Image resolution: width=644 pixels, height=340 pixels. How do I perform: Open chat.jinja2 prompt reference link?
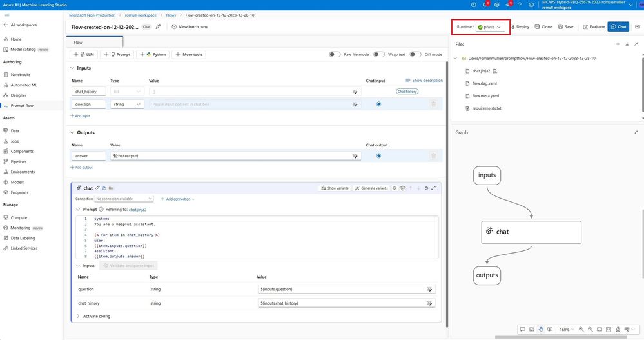(137, 210)
